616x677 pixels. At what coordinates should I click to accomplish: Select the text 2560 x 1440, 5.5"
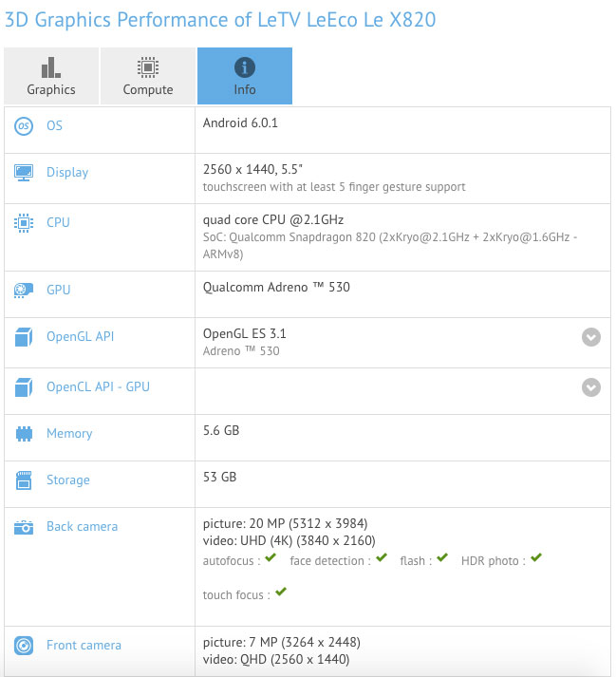[x=252, y=169]
